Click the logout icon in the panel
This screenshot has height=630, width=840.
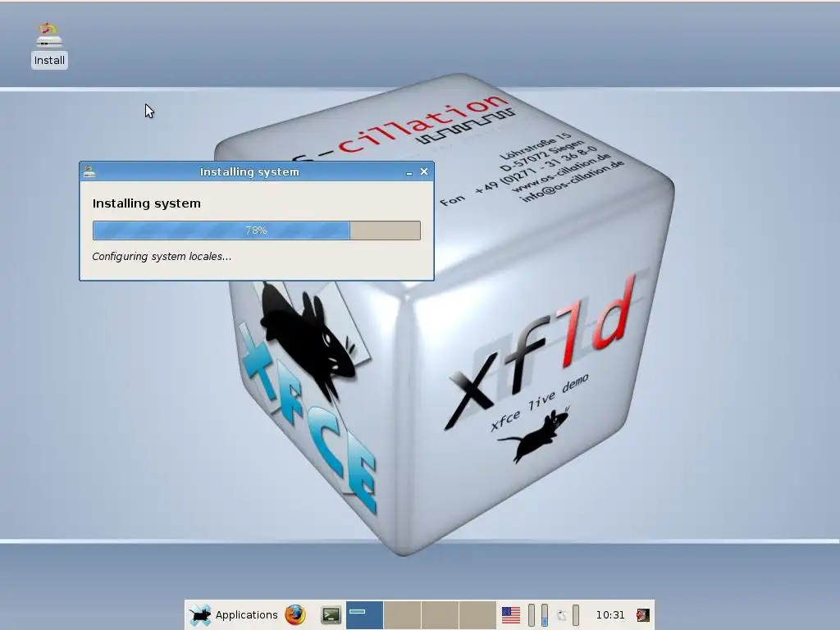[643, 615]
